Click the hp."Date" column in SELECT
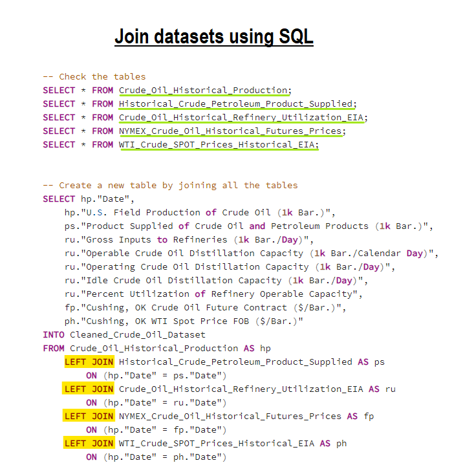 coord(107,199)
